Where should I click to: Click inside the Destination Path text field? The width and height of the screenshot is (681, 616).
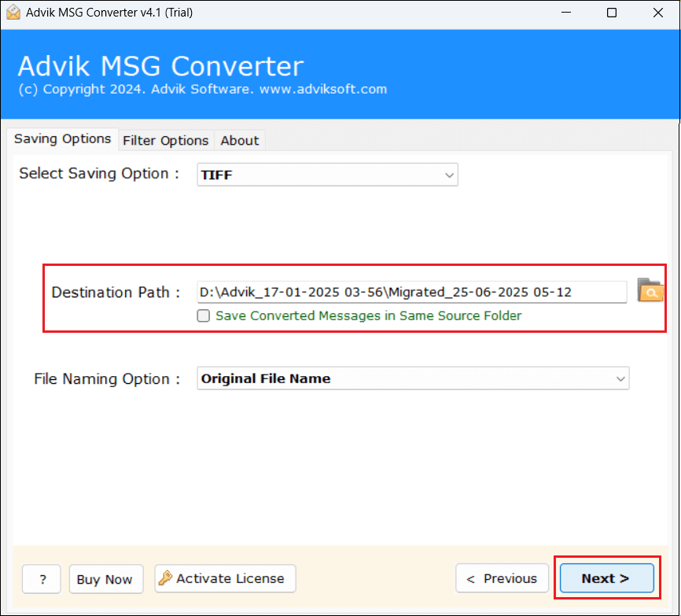412,293
